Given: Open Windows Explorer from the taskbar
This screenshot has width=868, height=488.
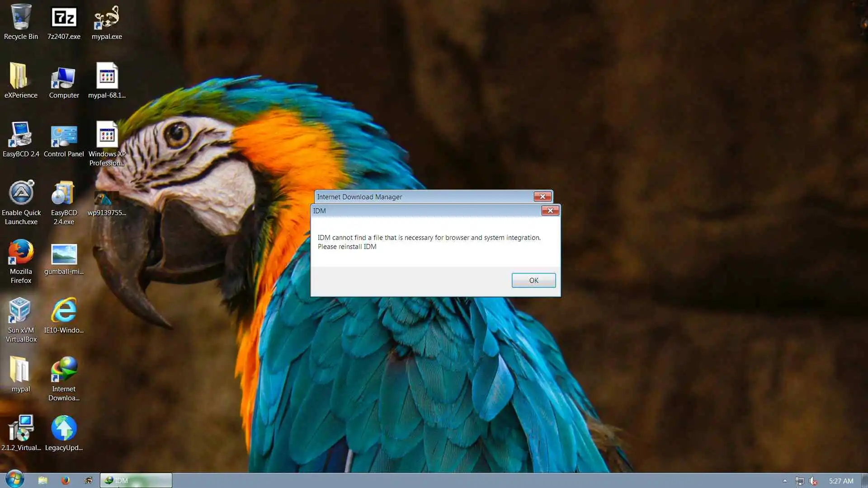Looking at the screenshot, I should pos(43,480).
